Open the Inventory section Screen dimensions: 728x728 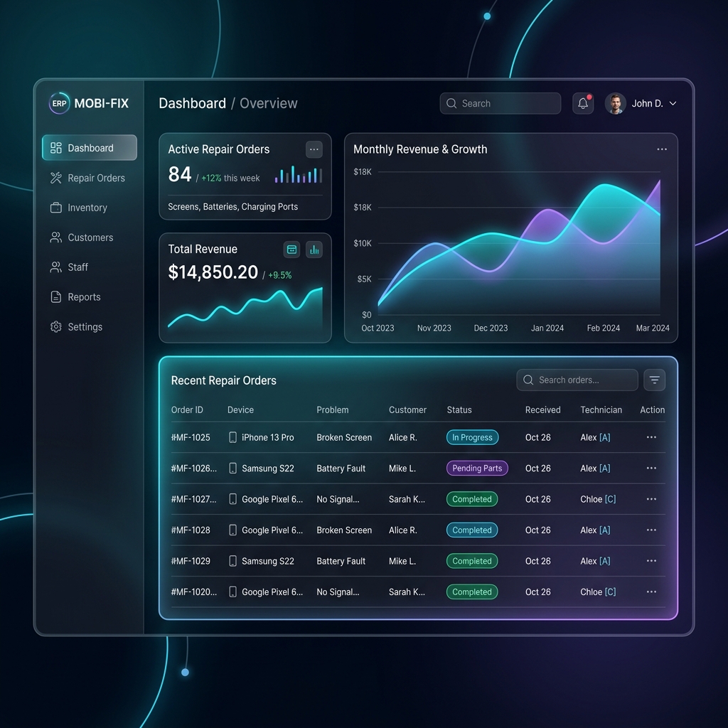[x=78, y=208]
